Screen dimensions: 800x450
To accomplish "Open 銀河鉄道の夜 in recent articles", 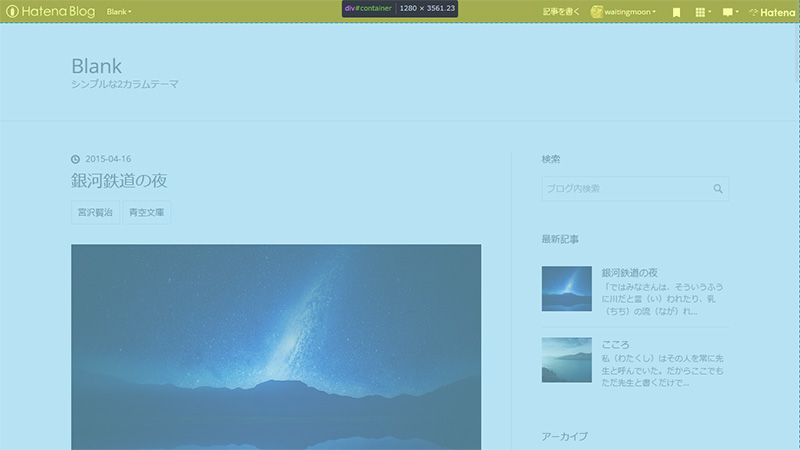I will point(630,272).
